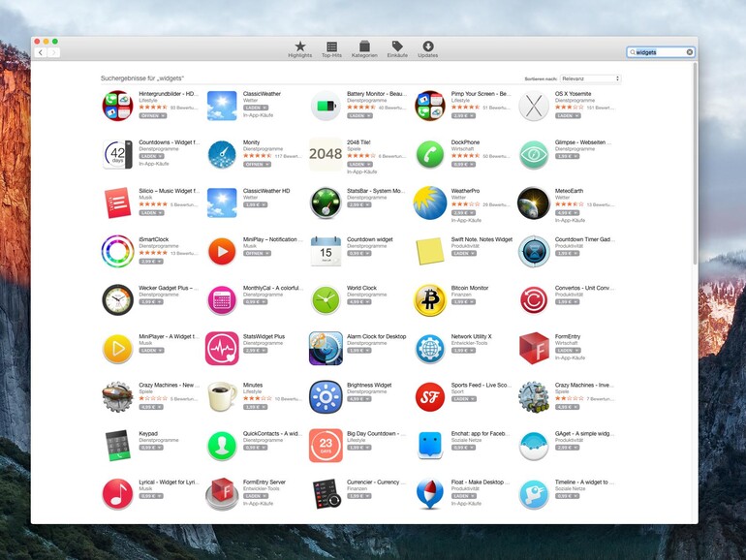
Task: Open the Float app icon
Action: (430, 494)
